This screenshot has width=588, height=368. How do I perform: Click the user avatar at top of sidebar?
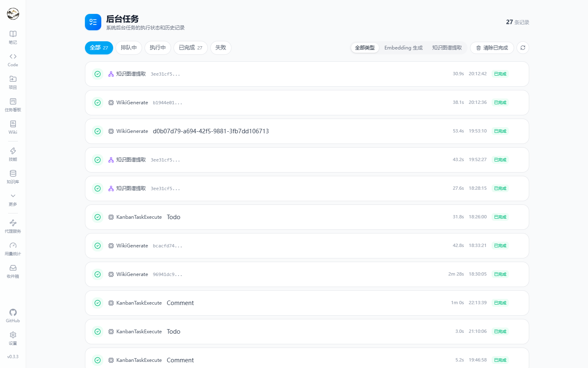pyautogui.click(x=13, y=13)
